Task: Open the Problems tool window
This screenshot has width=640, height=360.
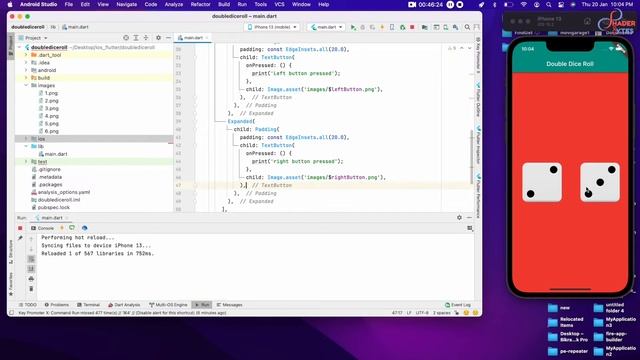Action: (x=56, y=305)
